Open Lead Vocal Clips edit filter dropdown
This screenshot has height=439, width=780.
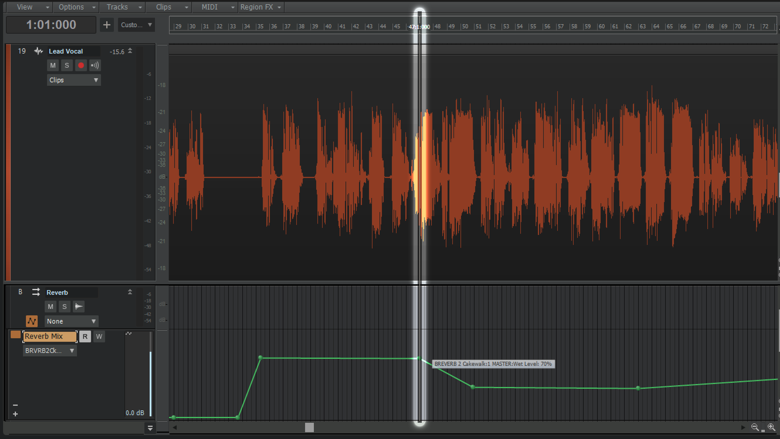pos(74,80)
